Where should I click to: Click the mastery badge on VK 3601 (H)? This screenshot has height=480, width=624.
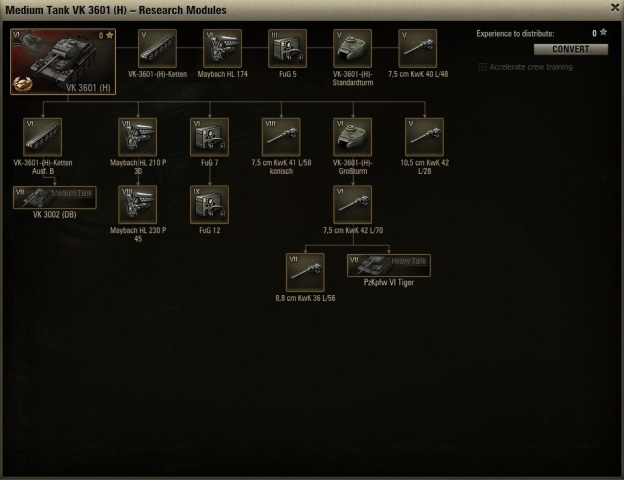pyautogui.click(x=22, y=84)
